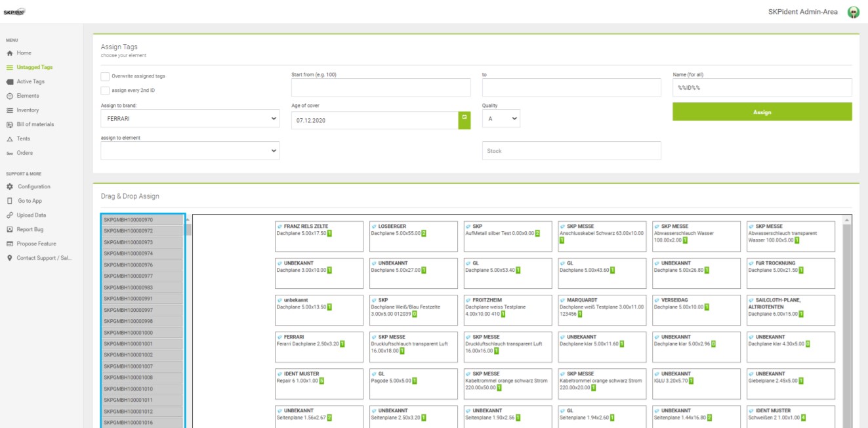Screen dimensions: 868x428
Task: Open the calendar picker for Age of cover
Action: 465,120
